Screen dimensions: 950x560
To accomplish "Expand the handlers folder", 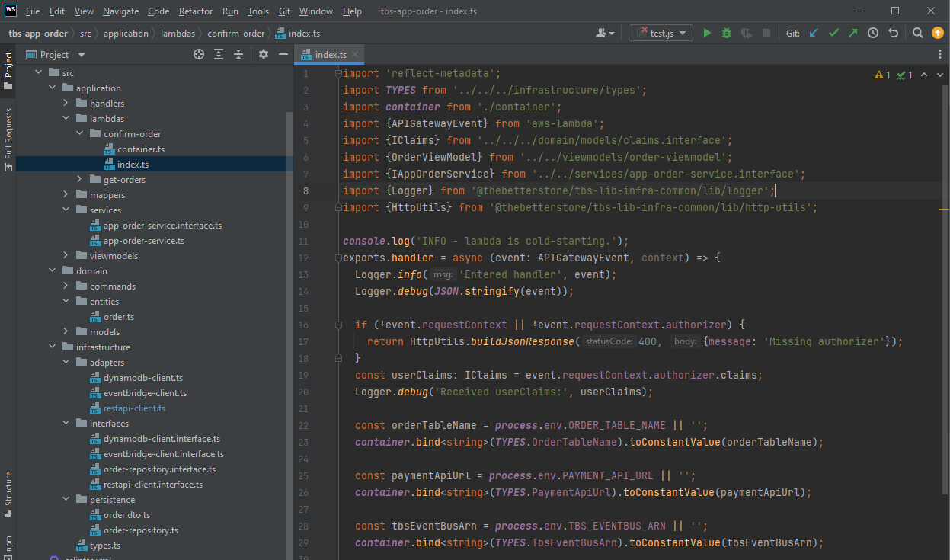I will pyautogui.click(x=66, y=104).
